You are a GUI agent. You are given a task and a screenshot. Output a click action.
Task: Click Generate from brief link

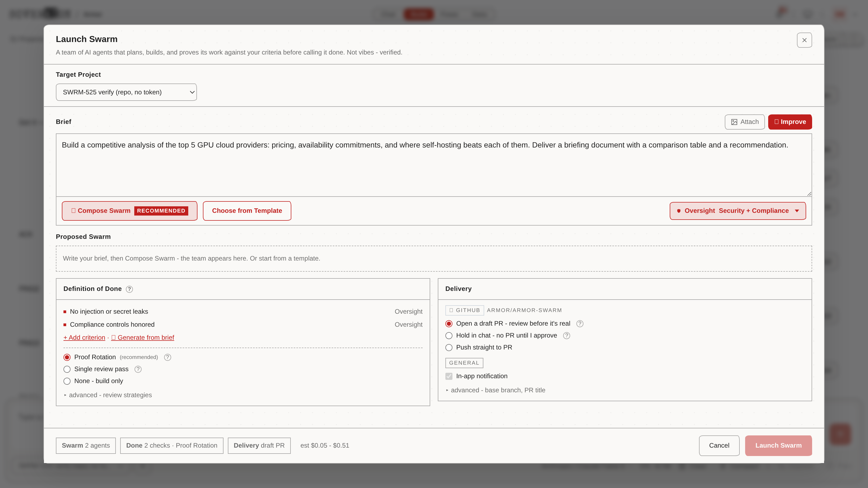click(x=142, y=338)
